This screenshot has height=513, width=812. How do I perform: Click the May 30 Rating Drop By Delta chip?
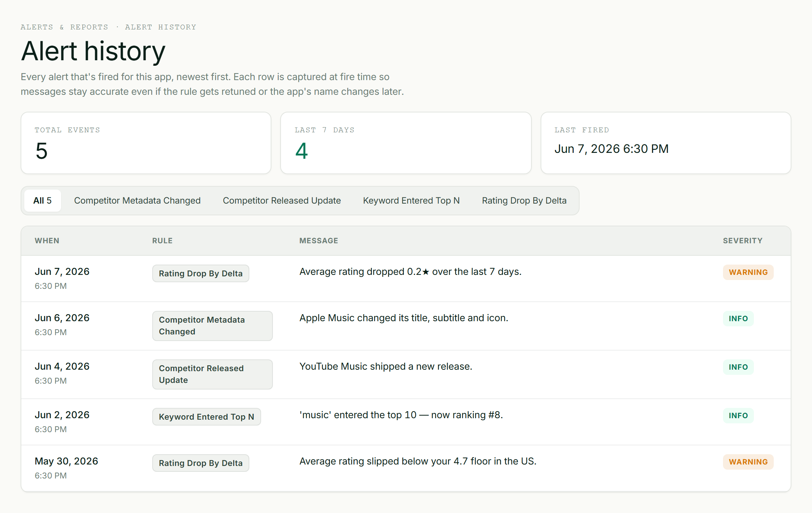point(201,463)
